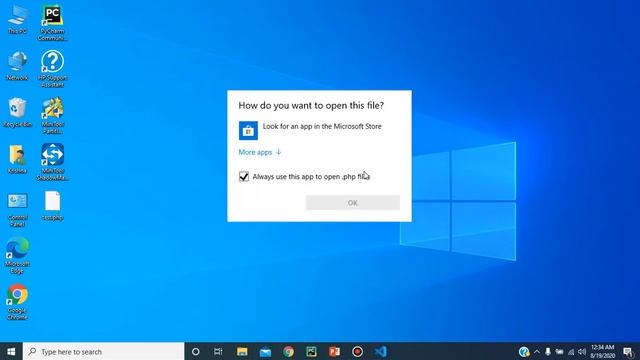The width and height of the screenshot is (640, 360).
Task: Click the battery tray icon
Action: click(560, 351)
